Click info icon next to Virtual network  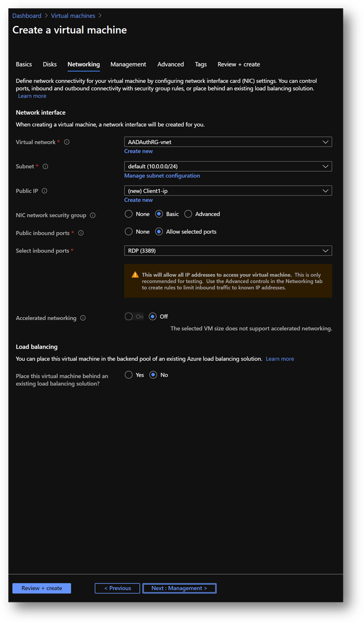(66, 142)
